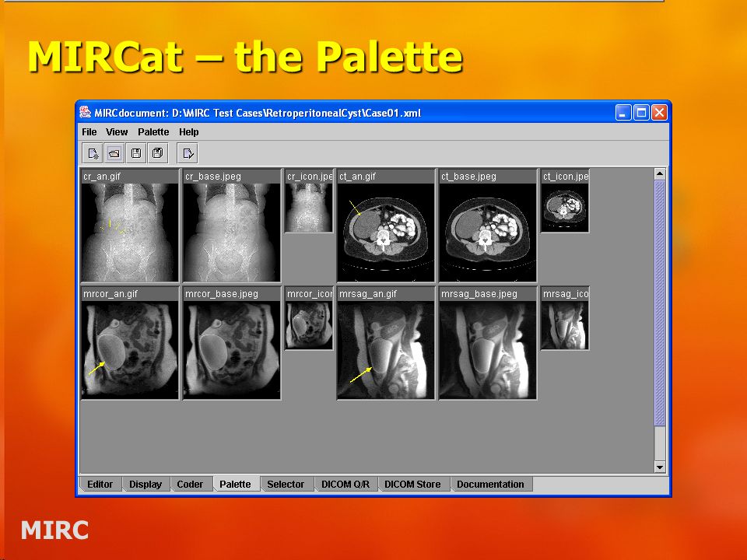Screen dimensions: 747x560
Task: Select the mrcor_icon small thumbnail
Action: click(309, 318)
